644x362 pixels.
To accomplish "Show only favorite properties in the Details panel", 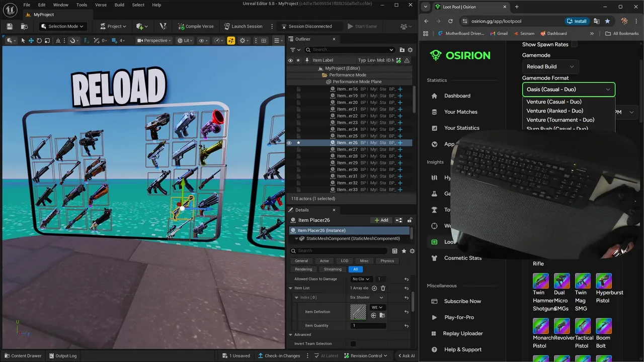I will pyautogui.click(x=404, y=250).
